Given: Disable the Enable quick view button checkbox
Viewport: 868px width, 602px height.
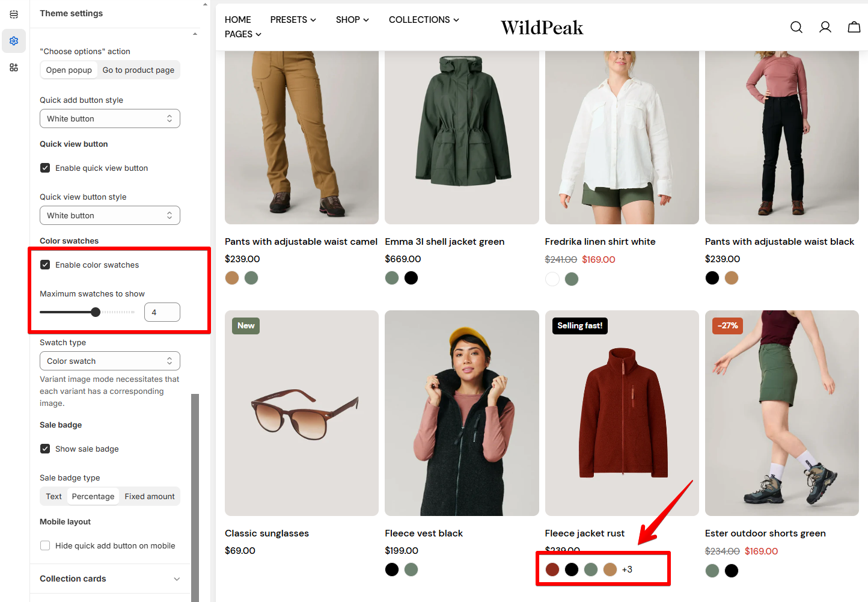Looking at the screenshot, I should coord(45,168).
